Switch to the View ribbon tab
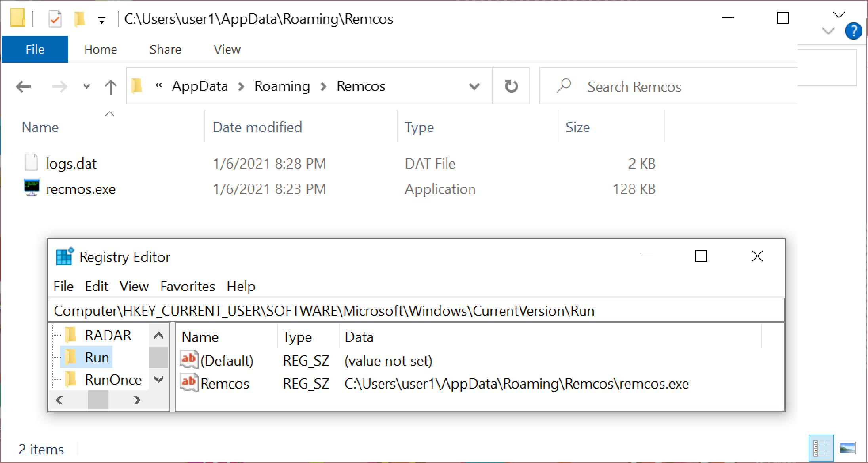This screenshot has height=463, width=868. pos(227,49)
